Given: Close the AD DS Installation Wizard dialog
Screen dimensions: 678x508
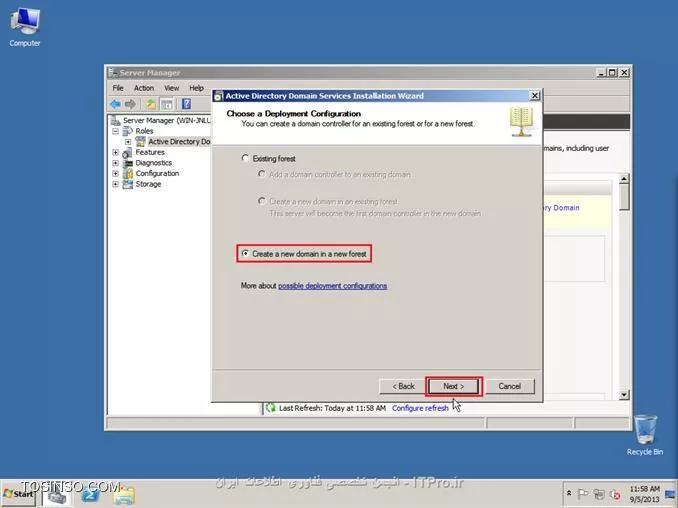Looking at the screenshot, I should point(535,96).
